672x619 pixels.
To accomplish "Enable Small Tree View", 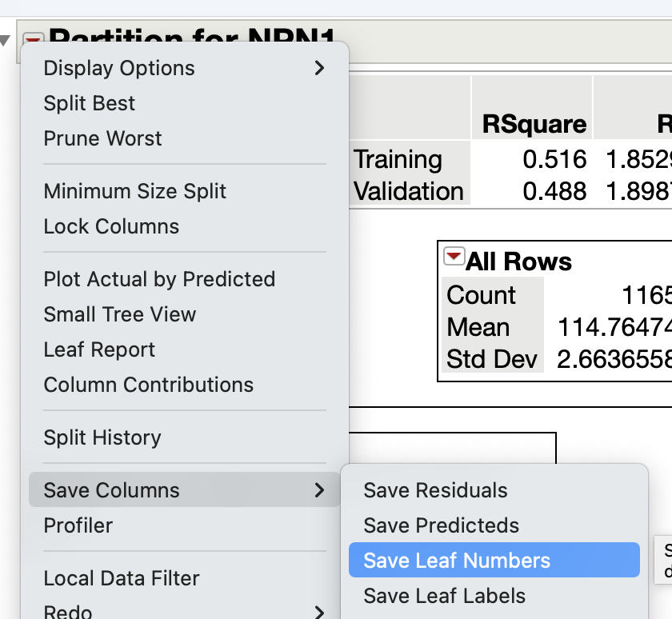I will (119, 314).
